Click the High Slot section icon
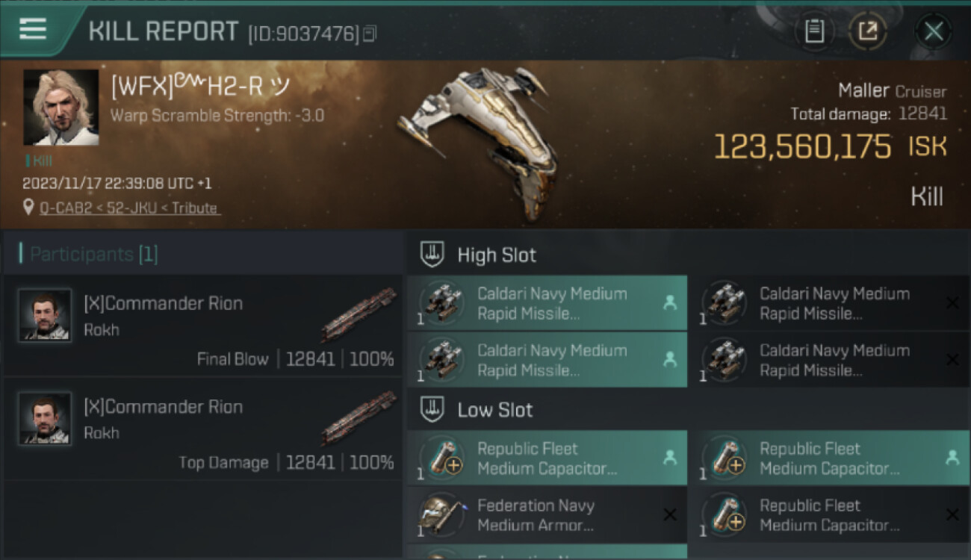The width and height of the screenshot is (971, 560). (433, 255)
